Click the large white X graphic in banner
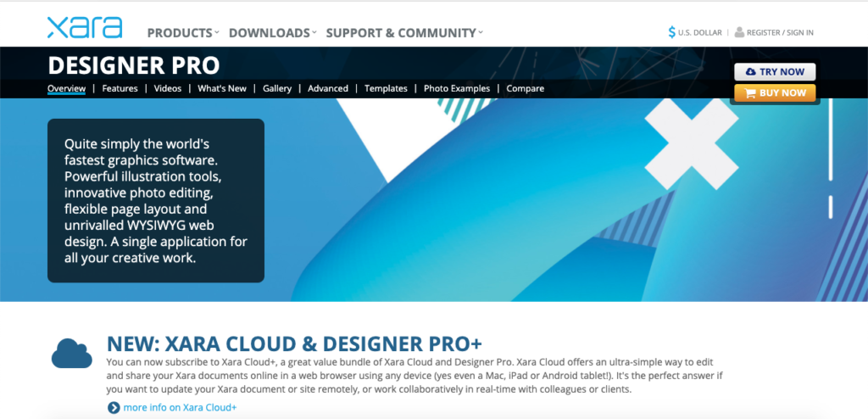The height and width of the screenshot is (419, 868). pyautogui.click(x=692, y=143)
